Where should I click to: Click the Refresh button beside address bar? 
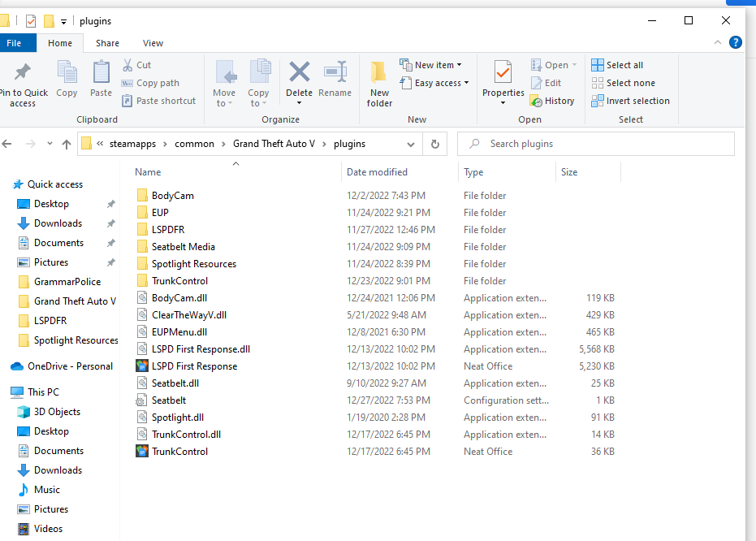(434, 144)
